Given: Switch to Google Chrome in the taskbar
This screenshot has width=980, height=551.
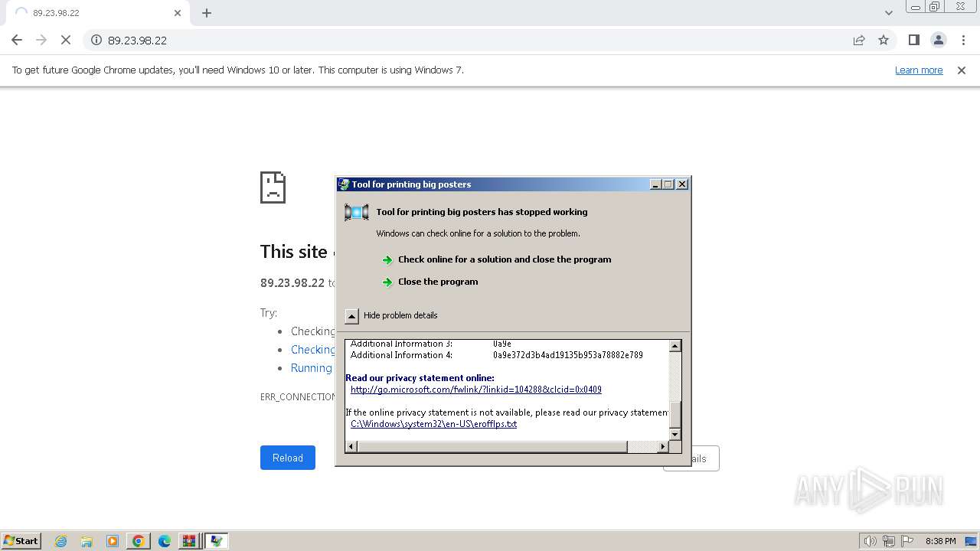Looking at the screenshot, I should tap(139, 541).
